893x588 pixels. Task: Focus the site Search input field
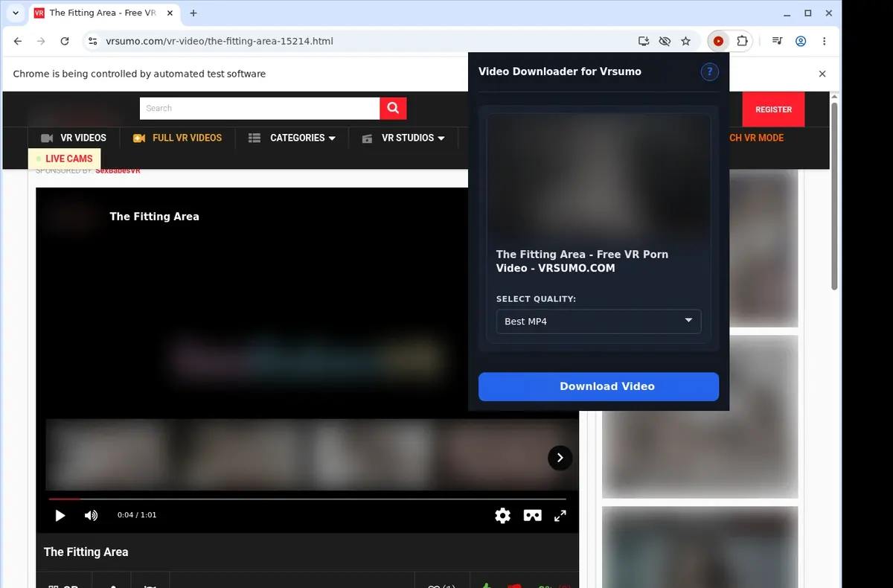point(260,108)
